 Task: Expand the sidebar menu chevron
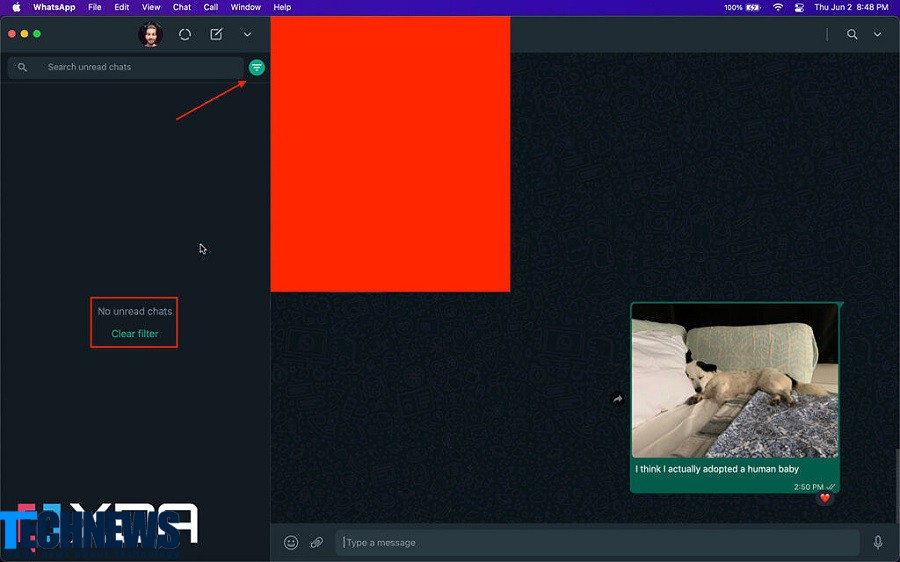tap(247, 34)
